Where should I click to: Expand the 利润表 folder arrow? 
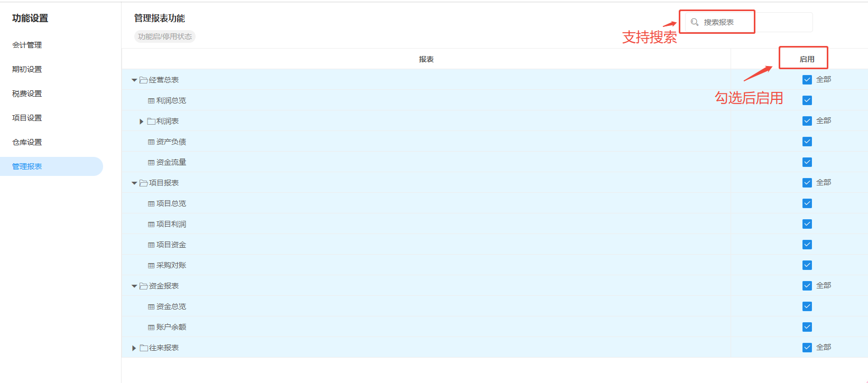tap(141, 122)
